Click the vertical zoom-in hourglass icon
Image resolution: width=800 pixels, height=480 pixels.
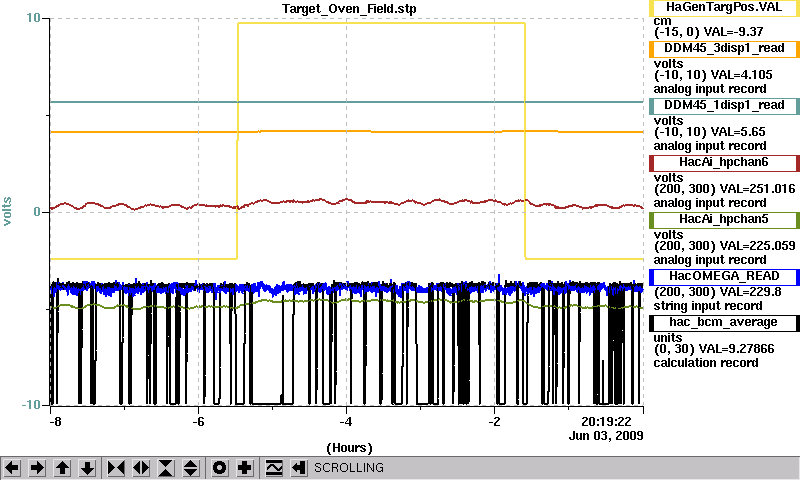tap(166, 468)
